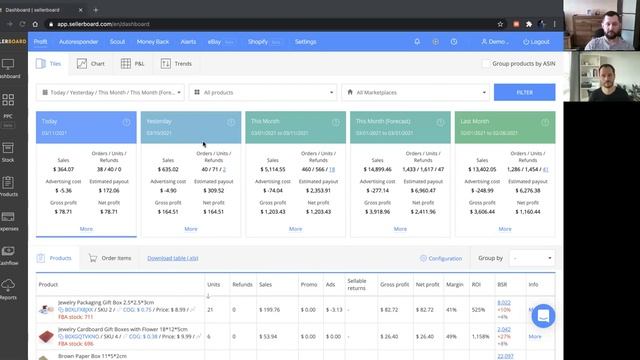Click More on the This Month (Forecast) tile
Image resolution: width=640 pixels, height=360 pixels.
point(400,229)
